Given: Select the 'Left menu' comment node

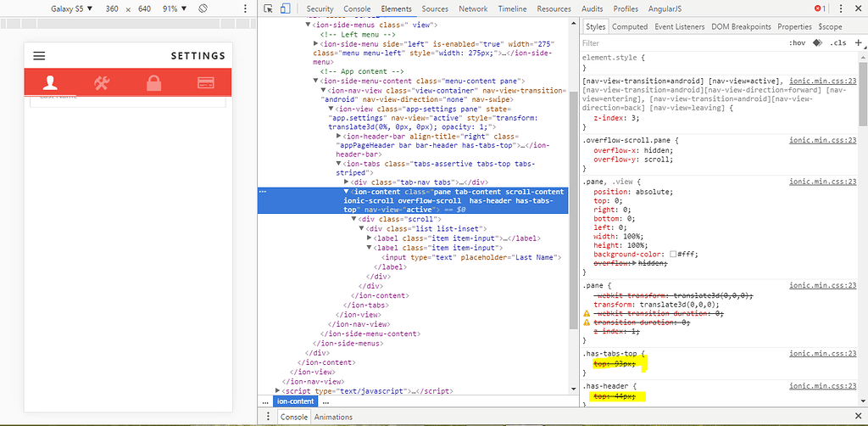Looking at the screenshot, I should point(359,34).
